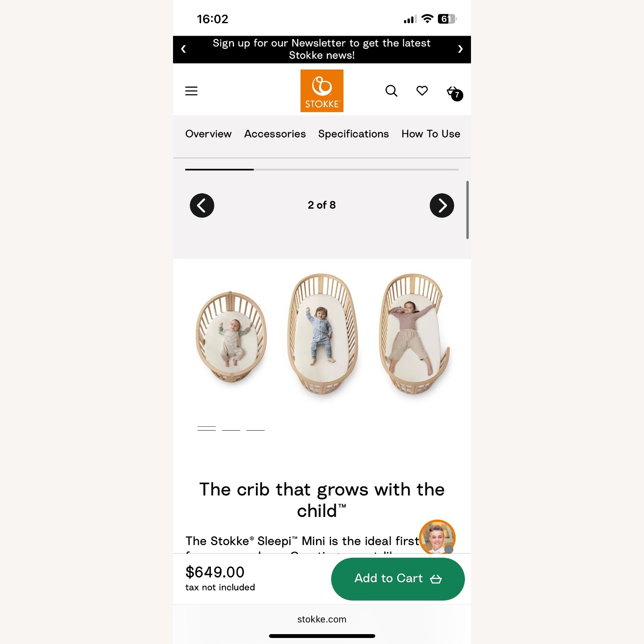Open the hamburger menu

click(191, 91)
